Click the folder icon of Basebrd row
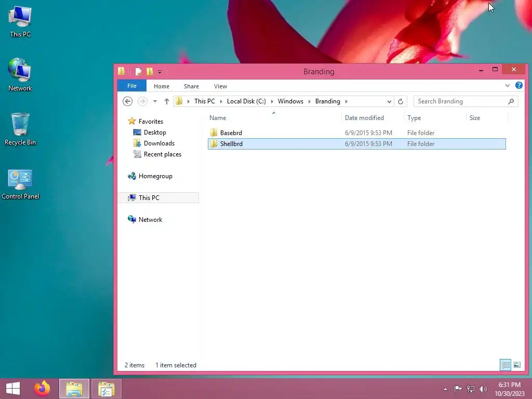This screenshot has height=399, width=532. [214, 132]
